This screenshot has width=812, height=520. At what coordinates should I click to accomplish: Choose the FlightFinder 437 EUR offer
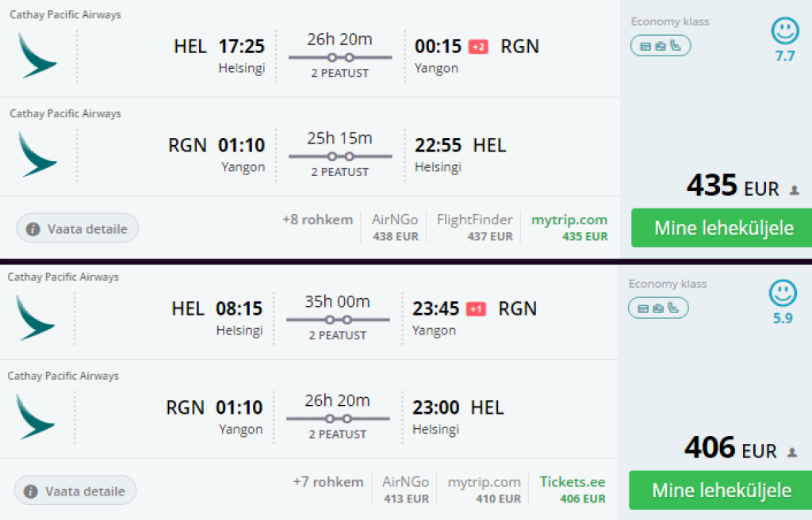[x=474, y=227]
